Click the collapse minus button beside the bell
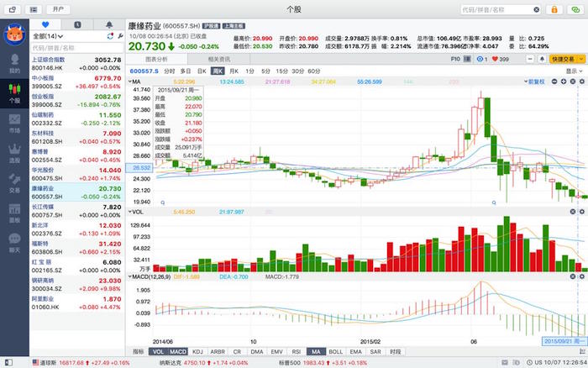The height and width of the screenshot is (368, 588). 530,59
